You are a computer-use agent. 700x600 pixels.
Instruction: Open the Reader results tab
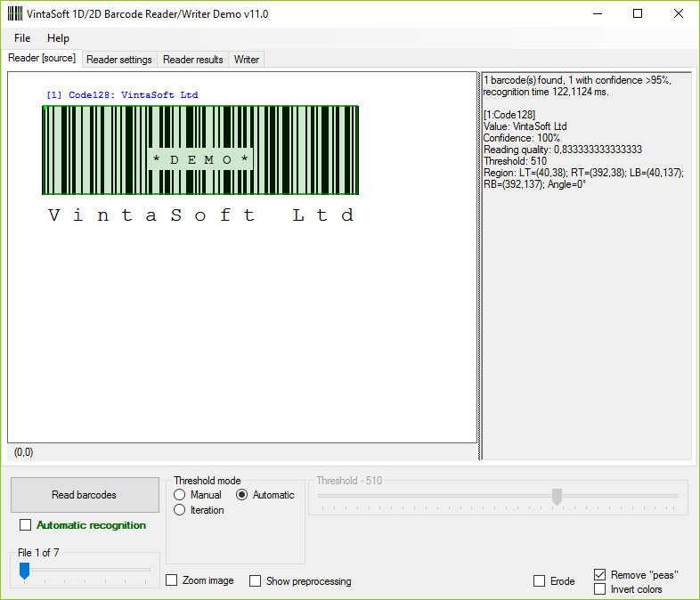coord(193,60)
